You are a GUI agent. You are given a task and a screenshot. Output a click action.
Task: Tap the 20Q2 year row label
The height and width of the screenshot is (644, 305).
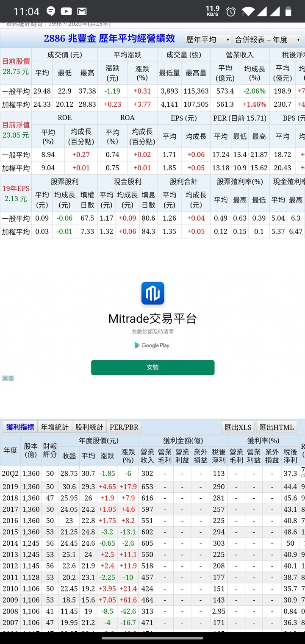[11, 473]
